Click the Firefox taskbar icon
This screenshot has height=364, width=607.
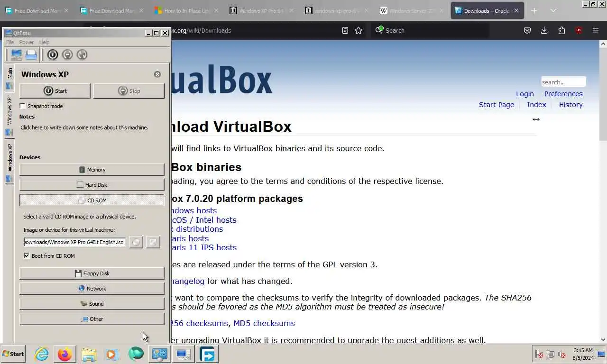pyautogui.click(x=65, y=354)
